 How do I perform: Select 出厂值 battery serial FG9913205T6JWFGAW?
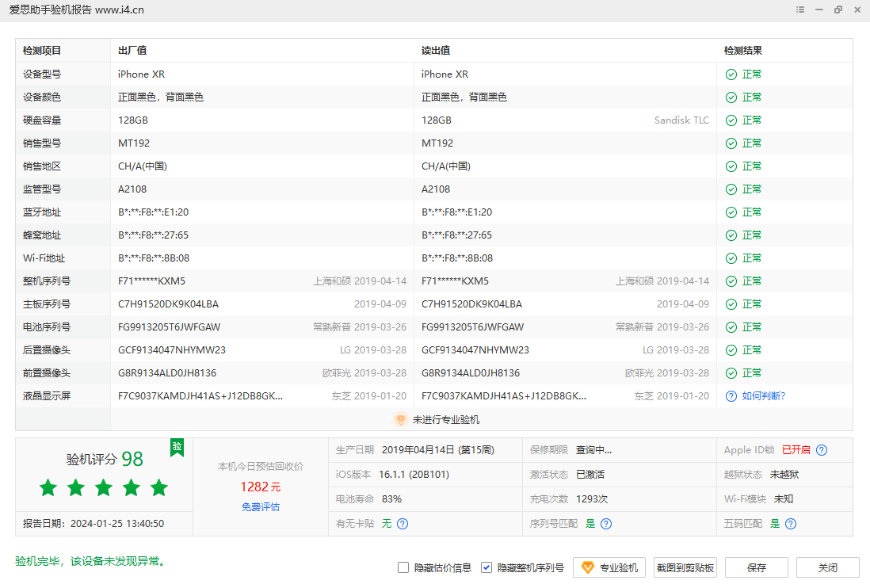click(x=170, y=327)
